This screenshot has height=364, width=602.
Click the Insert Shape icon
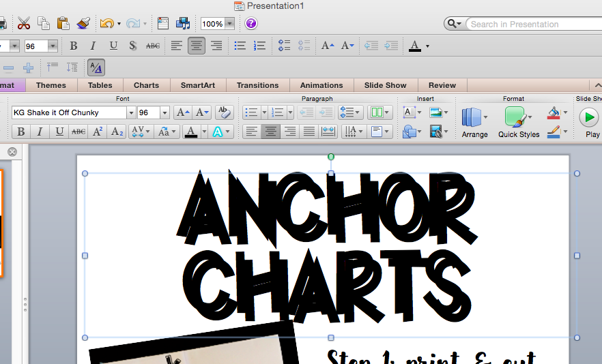pos(410,132)
